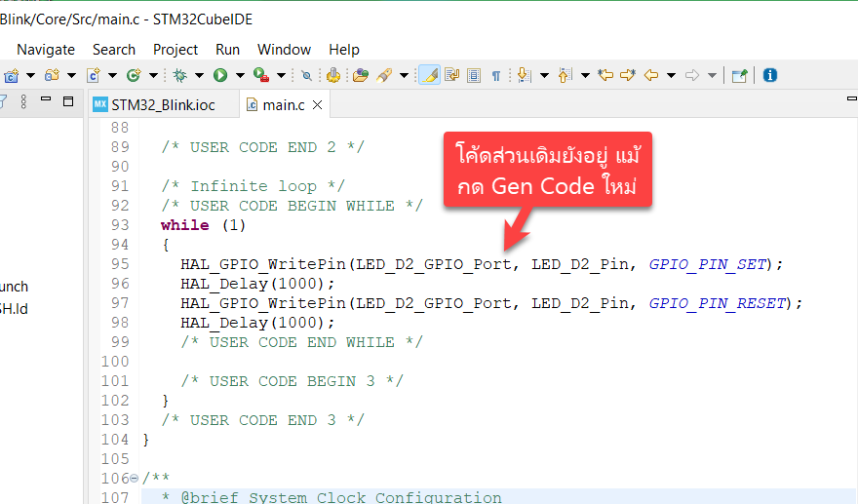Image resolution: width=858 pixels, height=504 pixels.
Task: Open the debug configurations dropdown arrow
Action: point(200,75)
